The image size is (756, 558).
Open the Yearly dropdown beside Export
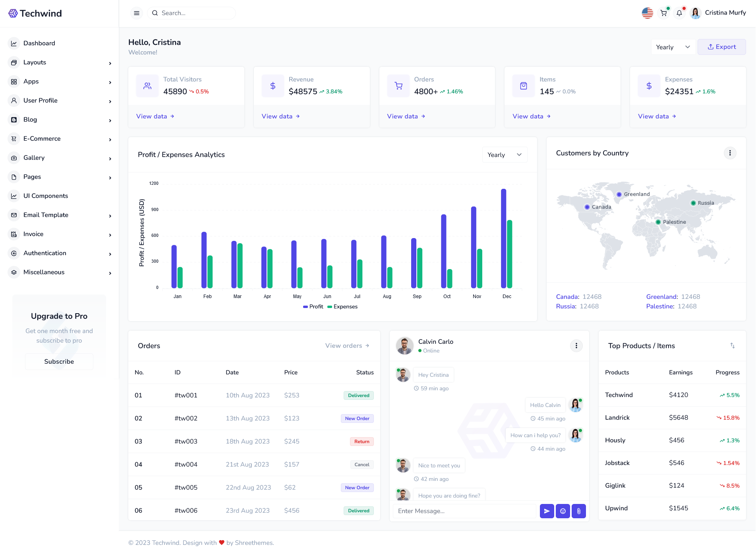click(673, 47)
